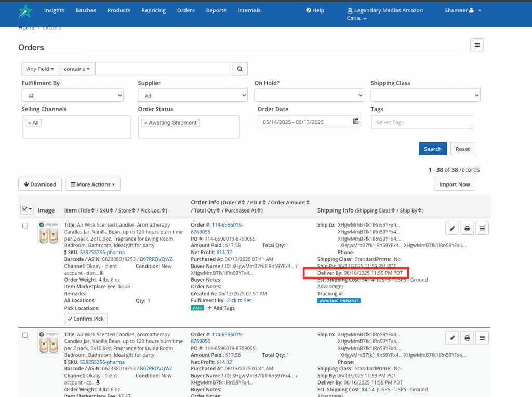The height and width of the screenshot is (397, 532).
Task: Open the Orders nav menu
Action: click(186, 10)
